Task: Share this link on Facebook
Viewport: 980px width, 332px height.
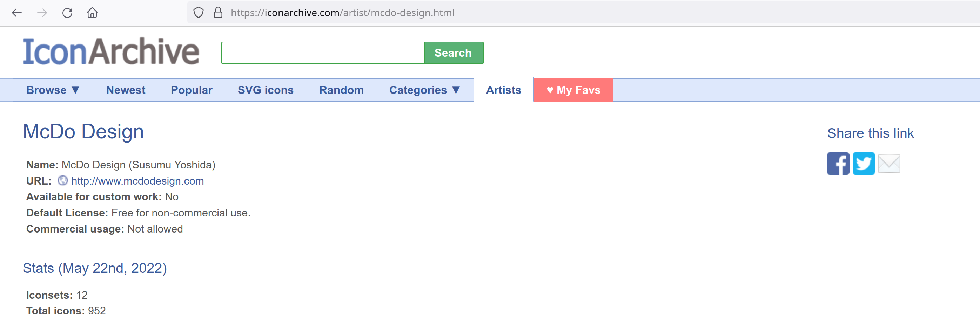Action: point(838,164)
